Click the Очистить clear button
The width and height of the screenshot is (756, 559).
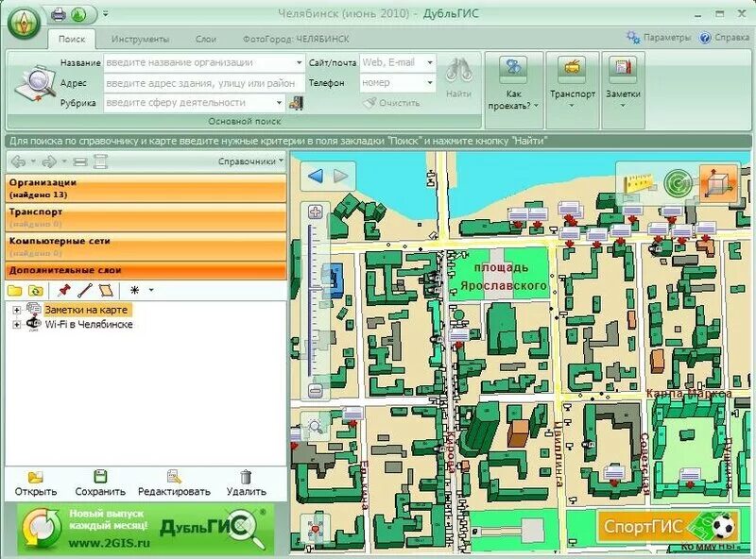tap(392, 103)
